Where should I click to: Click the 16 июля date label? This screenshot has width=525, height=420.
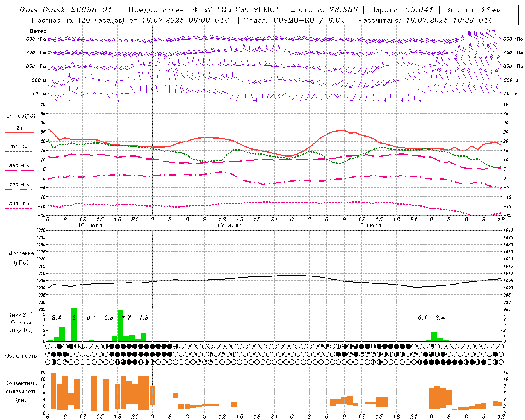pyautogui.click(x=90, y=226)
